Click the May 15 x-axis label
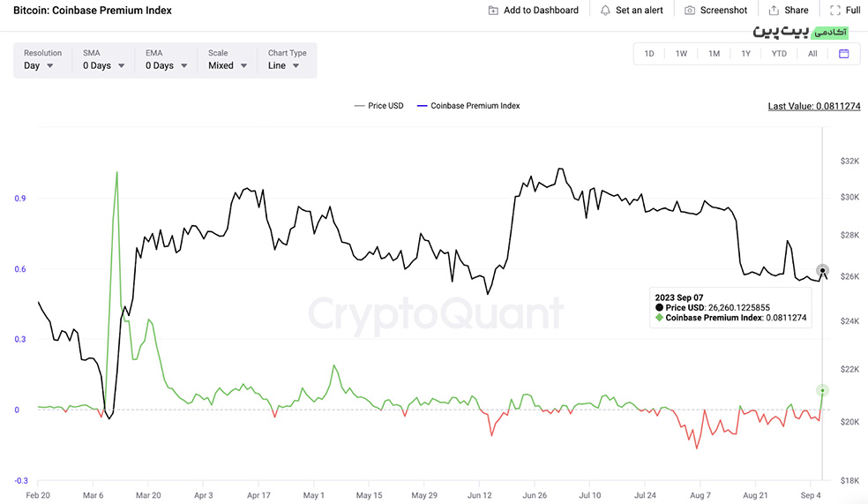The height and width of the screenshot is (504, 868). point(370,495)
